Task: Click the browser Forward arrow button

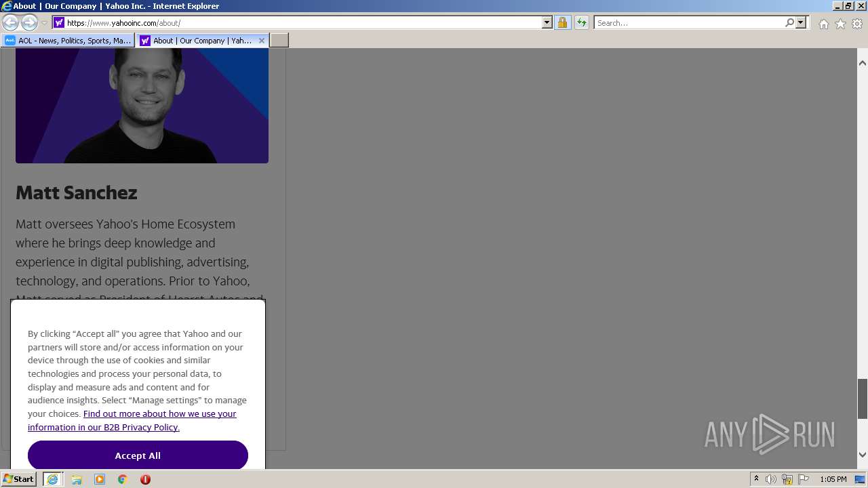Action: (29, 22)
